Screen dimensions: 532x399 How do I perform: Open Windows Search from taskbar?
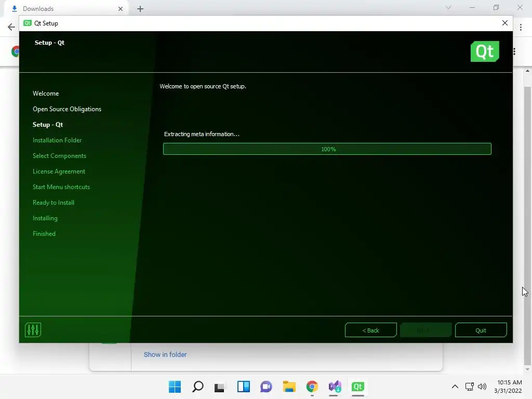(198, 387)
